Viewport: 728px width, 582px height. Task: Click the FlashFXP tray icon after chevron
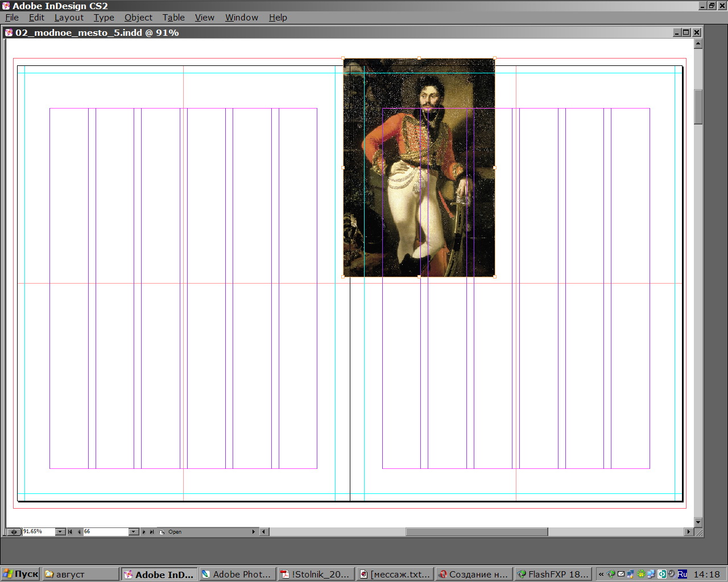pos(611,574)
